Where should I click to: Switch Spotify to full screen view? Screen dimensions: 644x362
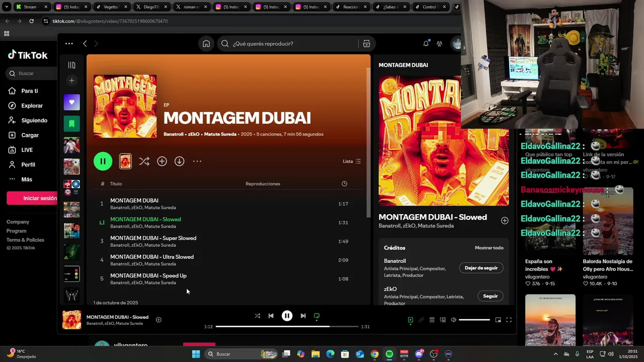pyautogui.click(x=509, y=320)
